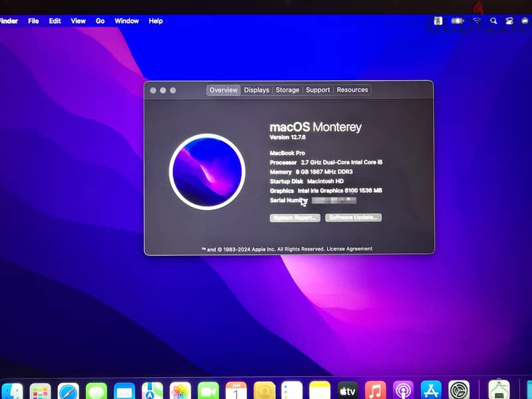532x399 pixels.
Task: Click the 'Version 12.7.6' text
Action: tap(287, 137)
